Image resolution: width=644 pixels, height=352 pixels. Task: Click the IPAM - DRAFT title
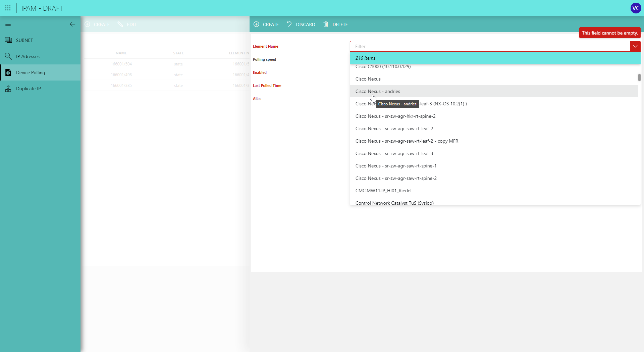click(x=42, y=8)
